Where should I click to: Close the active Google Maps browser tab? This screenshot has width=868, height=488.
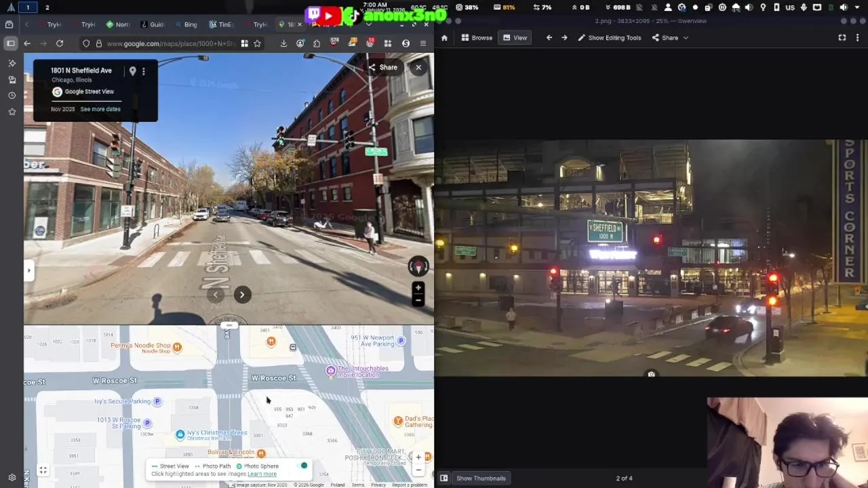[x=299, y=24]
